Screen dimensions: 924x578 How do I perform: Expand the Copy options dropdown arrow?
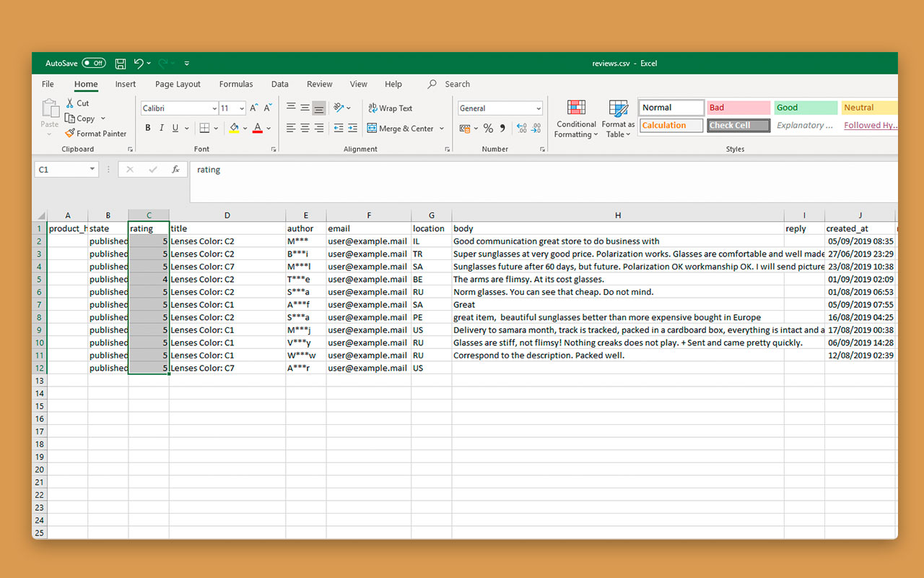pyautogui.click(x=103, y=118)
